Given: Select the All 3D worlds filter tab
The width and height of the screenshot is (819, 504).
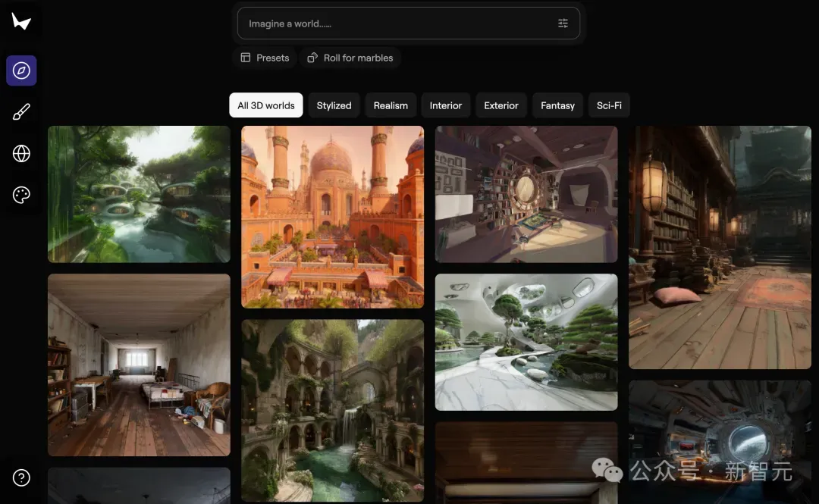Looking at the screenshot, I should [266, 105].
